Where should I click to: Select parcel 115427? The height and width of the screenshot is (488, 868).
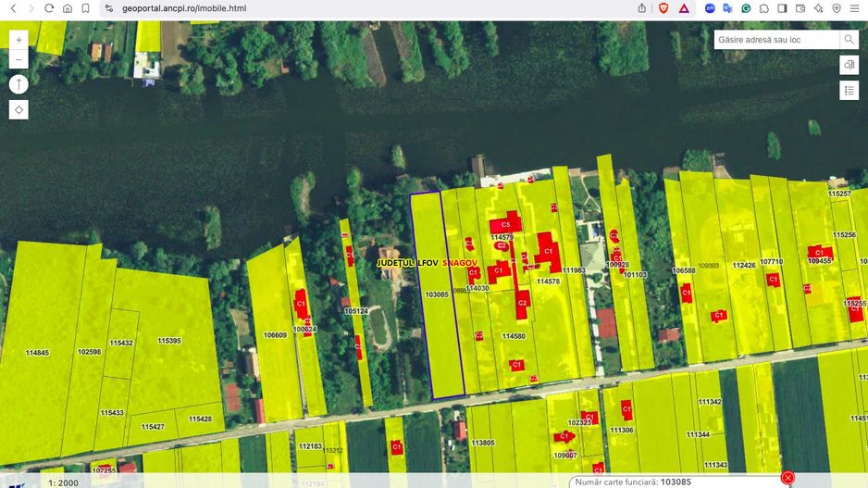(153, 427)
